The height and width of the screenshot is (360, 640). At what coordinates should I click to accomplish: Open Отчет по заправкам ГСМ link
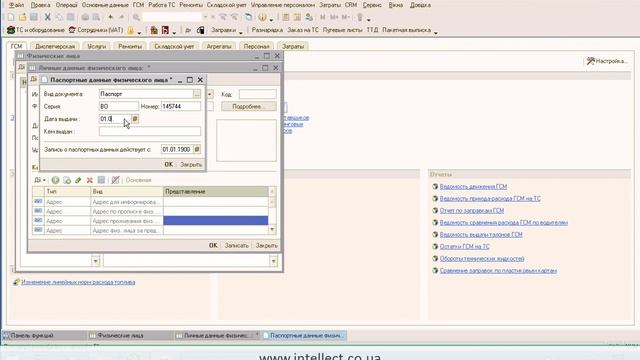tap(472, 211)
